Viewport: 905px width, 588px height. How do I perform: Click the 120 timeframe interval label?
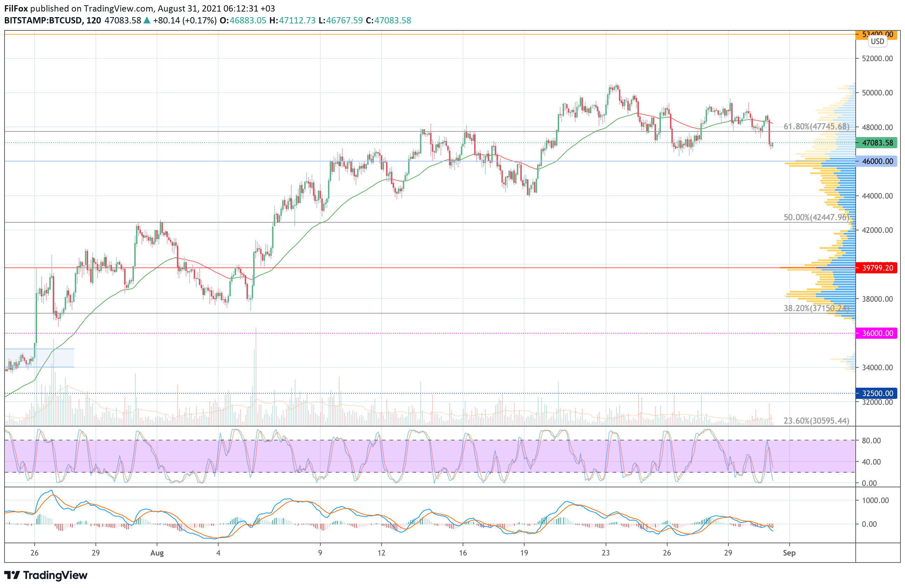(x=93, y=21)
